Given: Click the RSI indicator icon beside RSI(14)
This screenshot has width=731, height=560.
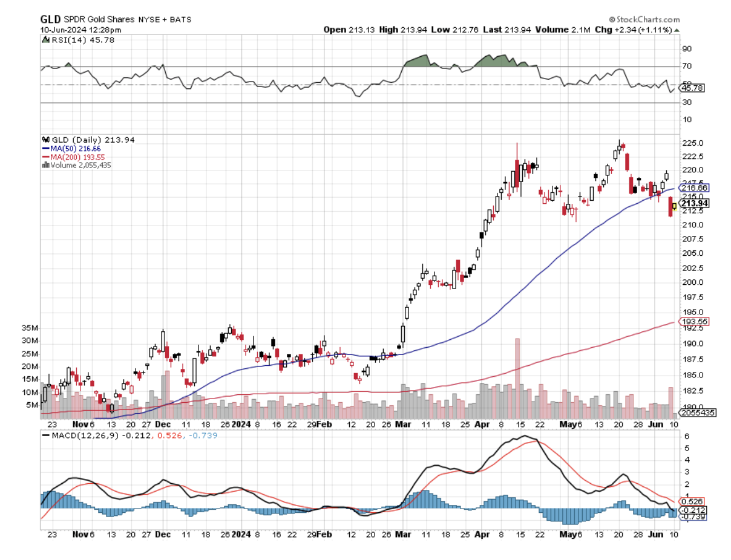Looking at the screenshot, I should tap(45, 40).
